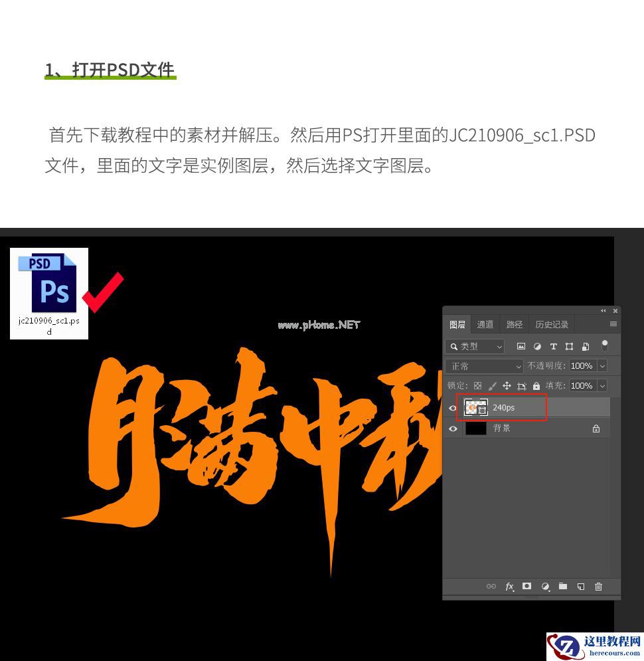The image size is (644, 661).
Task: Hide the 背景 background layer
Action: click(x=453, y=428)
